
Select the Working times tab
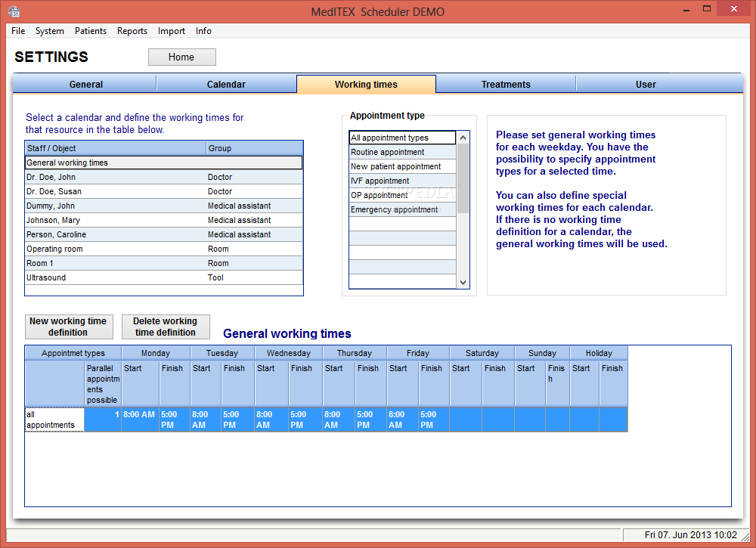(366, 84)
